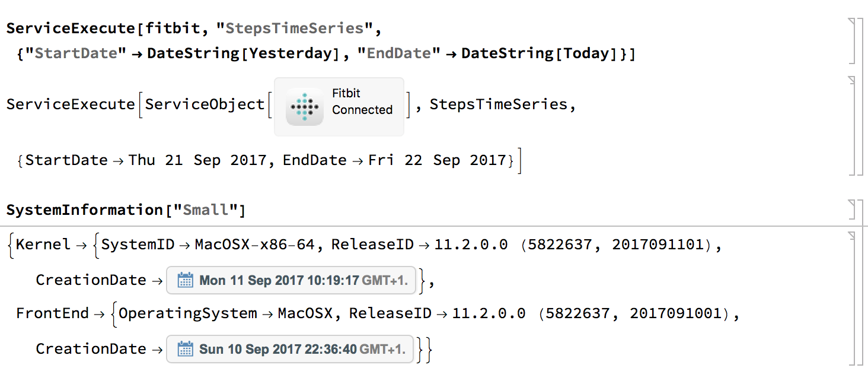Viewport: 868px width, 387px height.
Task: Click the calendar icon beside Sun 10 Sep
Action: (186, 349)
